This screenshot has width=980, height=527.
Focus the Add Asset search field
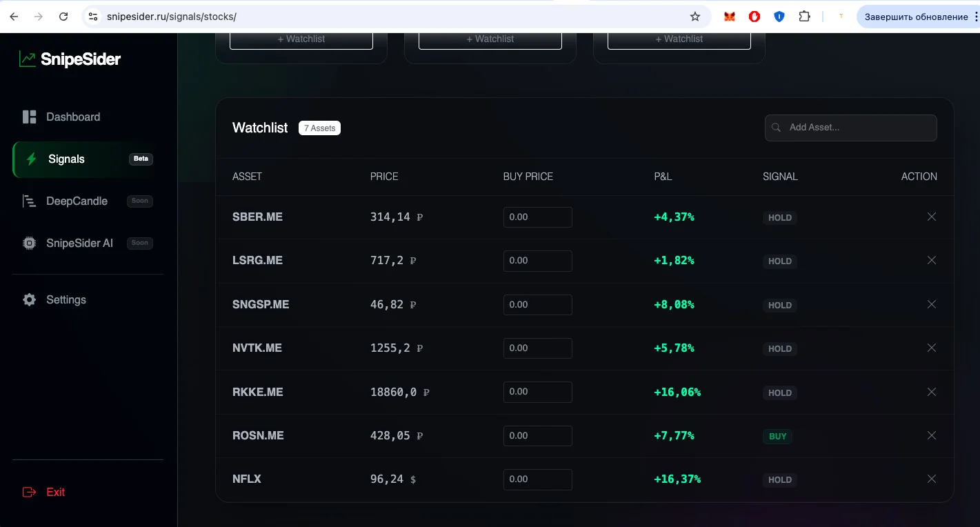coord(851,128)
